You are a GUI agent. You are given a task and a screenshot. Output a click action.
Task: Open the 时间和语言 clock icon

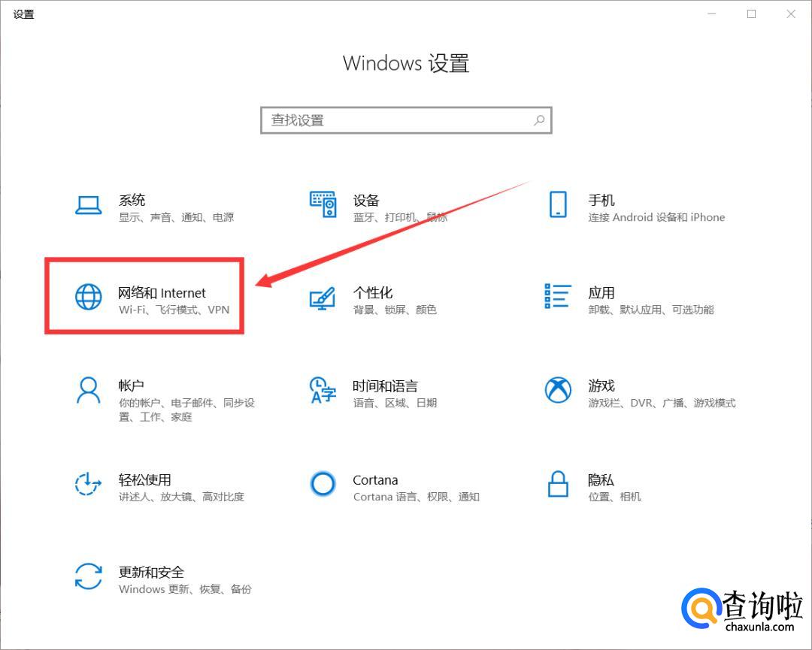[323, 390]
